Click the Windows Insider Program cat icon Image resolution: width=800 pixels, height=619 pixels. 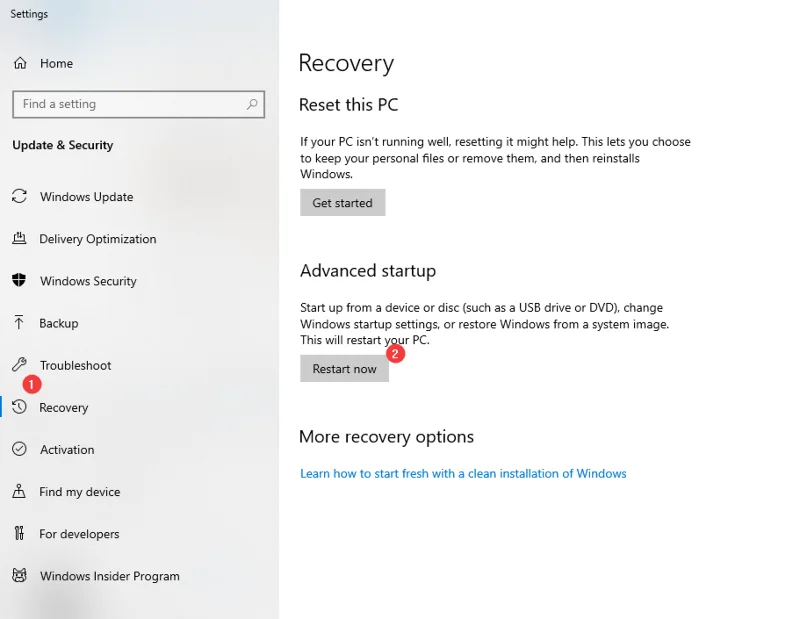(19, 576)
